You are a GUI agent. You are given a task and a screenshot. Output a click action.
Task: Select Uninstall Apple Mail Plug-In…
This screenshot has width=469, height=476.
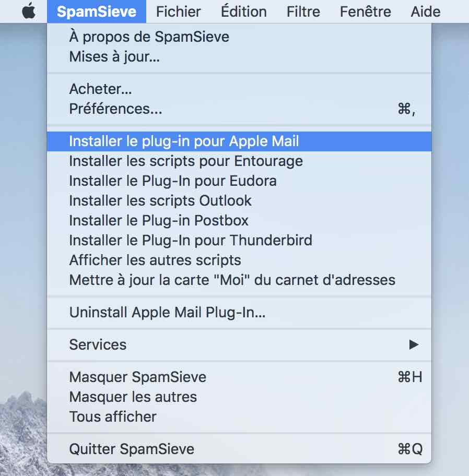tap(239, 312)
